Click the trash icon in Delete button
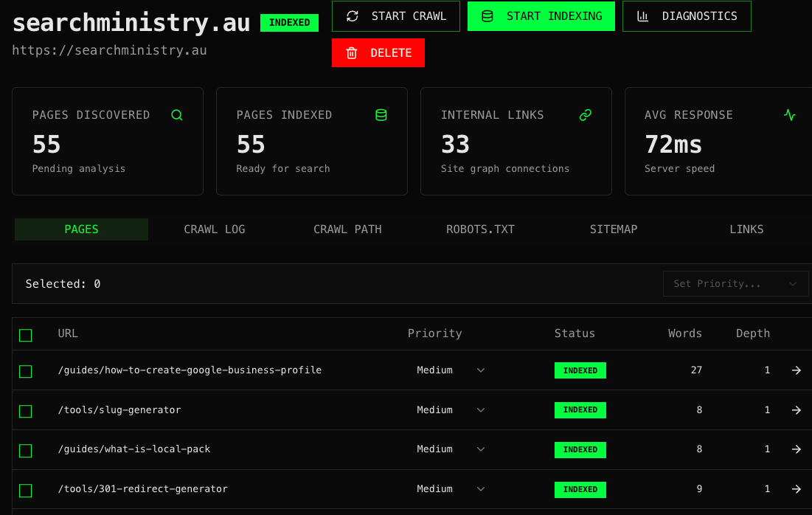The height and width of the screenshot is (515, 812). click(x=352, y=53)
